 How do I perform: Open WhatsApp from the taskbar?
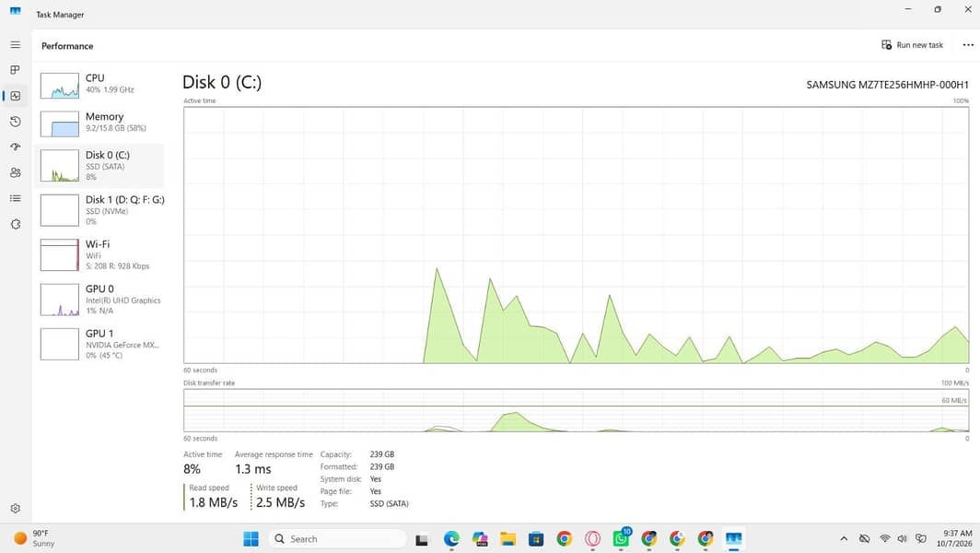(x=621, y=538)
